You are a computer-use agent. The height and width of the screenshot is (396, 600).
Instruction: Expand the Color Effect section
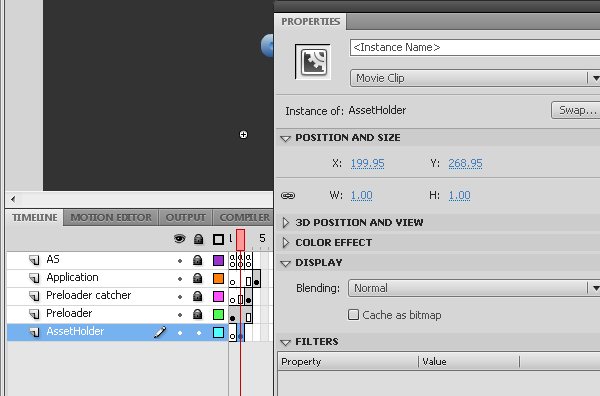(285, 243)
